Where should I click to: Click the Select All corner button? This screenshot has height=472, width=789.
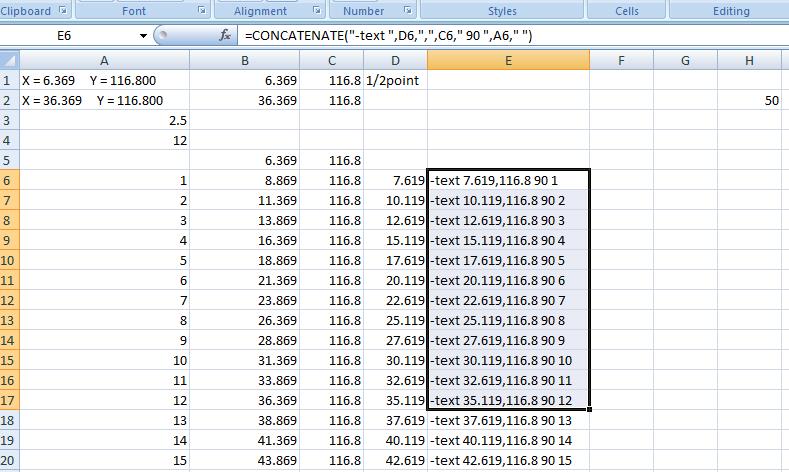[x=10, y=60]
